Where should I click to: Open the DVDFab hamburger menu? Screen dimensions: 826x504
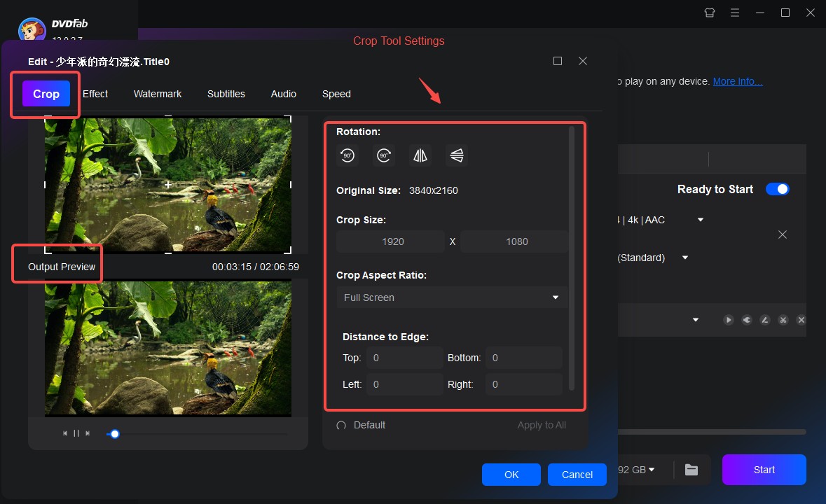(735, 13)
